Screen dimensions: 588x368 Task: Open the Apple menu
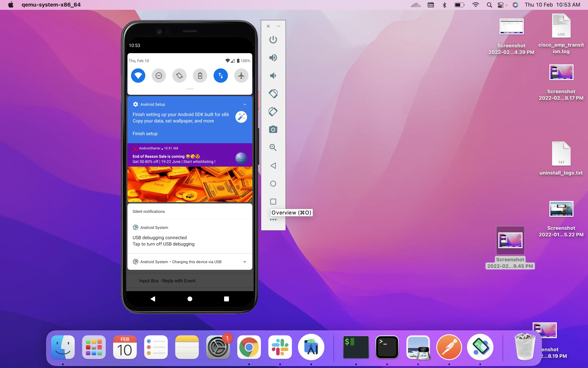pyautogui.click(x=11, y=5)
